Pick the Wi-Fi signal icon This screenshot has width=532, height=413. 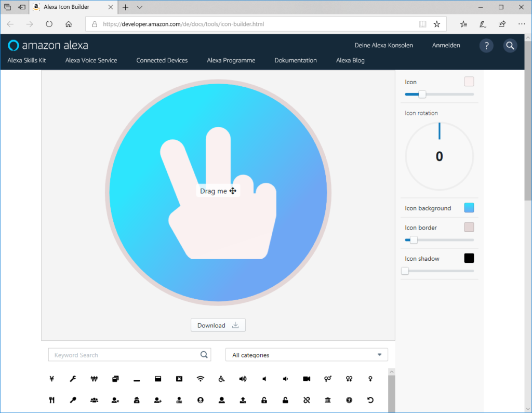201,379
